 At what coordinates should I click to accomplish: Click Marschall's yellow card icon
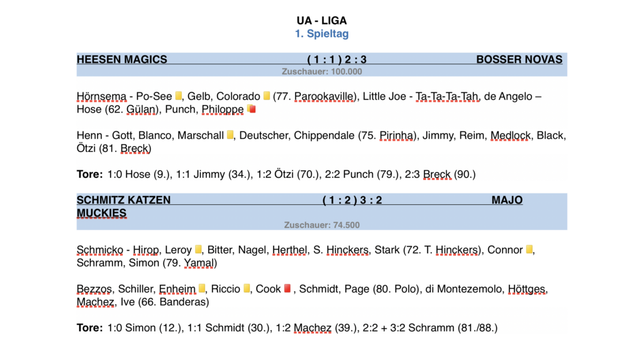point(230,135)
